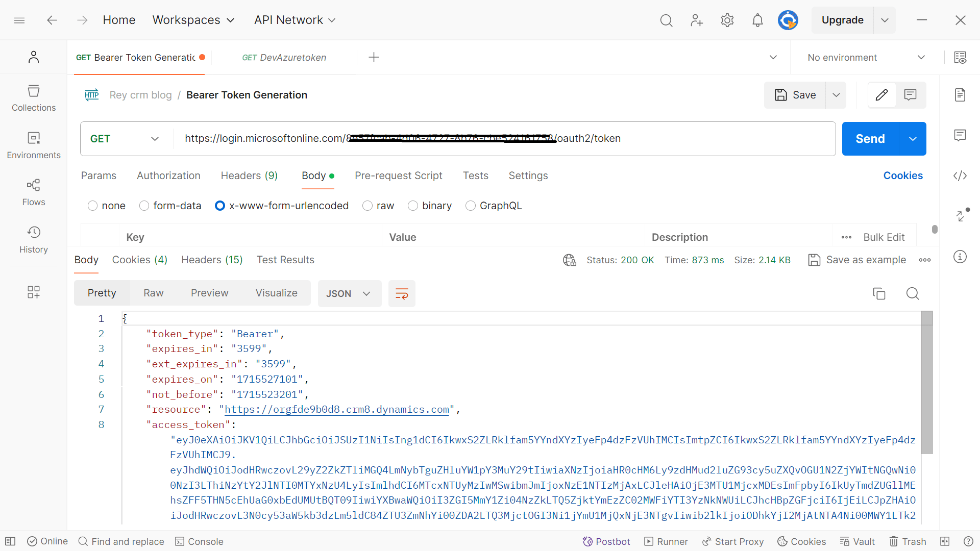Viewport: 980px width, 551px height.
Task: Open the Collections sidebar panel
Action: point(34,98)
